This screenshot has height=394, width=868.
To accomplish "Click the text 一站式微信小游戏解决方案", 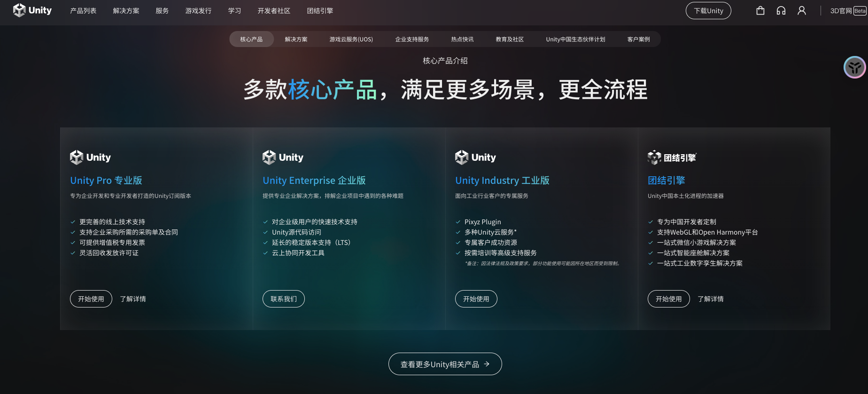I will click(x=697, y=243).
